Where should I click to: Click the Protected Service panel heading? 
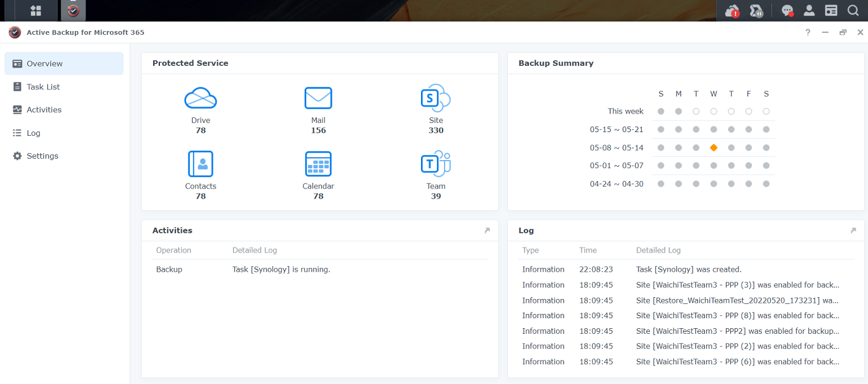click(x=190, y=63)
